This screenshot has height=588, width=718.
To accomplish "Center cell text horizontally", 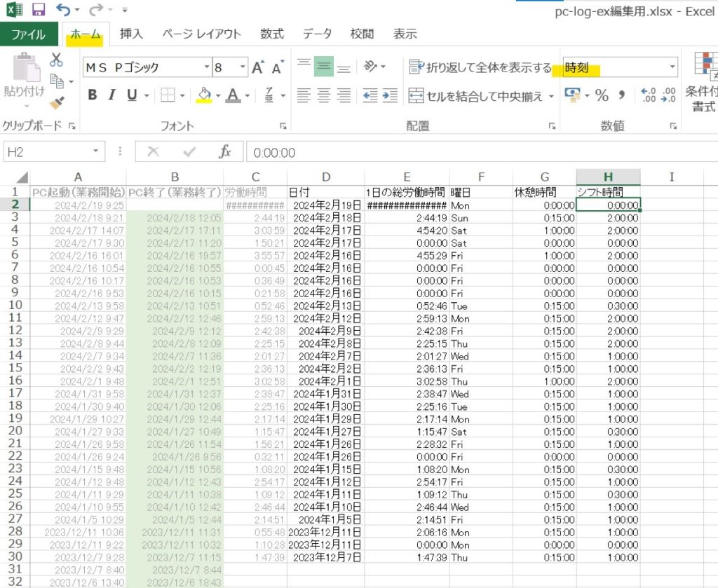I will (324, 95).
